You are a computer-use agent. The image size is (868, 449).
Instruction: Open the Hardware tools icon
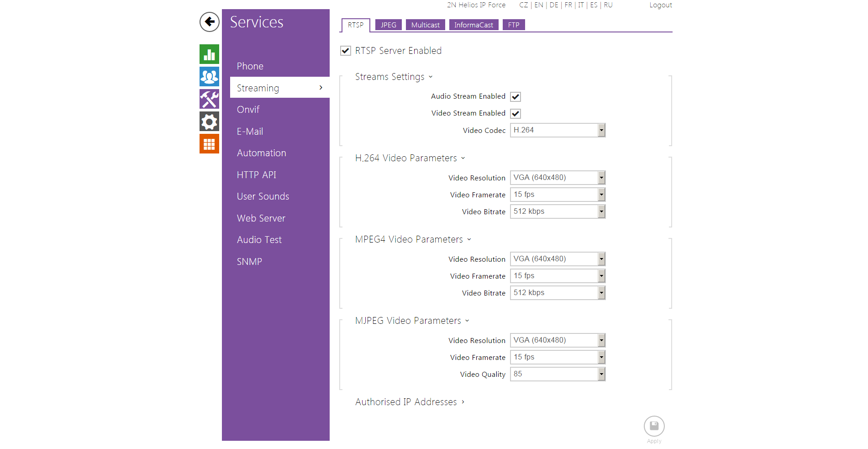(x=209, y=99)
